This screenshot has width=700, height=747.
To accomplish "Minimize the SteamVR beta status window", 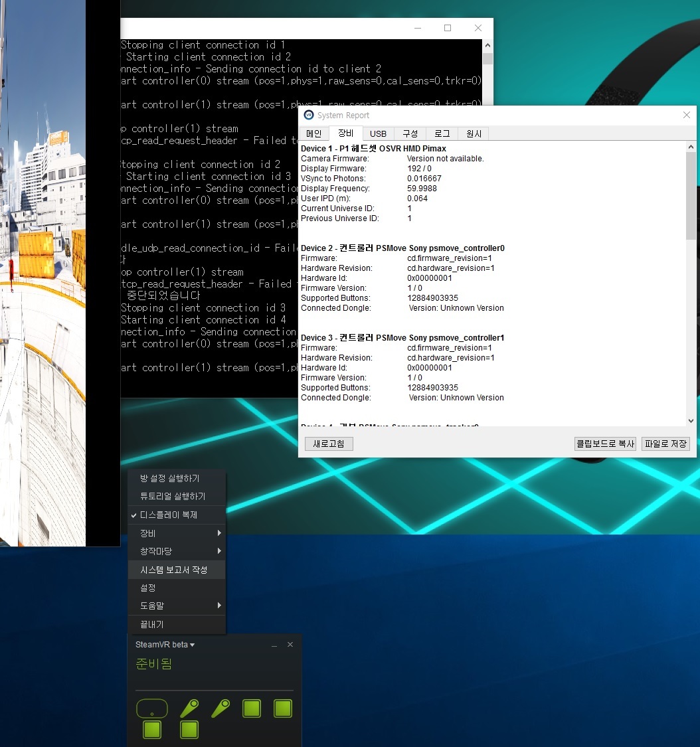I will (274, 645).
